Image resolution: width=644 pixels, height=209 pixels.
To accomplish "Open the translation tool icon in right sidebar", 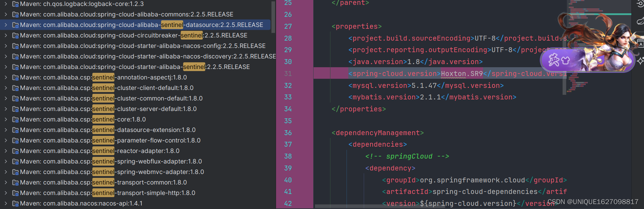I will tap(640, 43).
